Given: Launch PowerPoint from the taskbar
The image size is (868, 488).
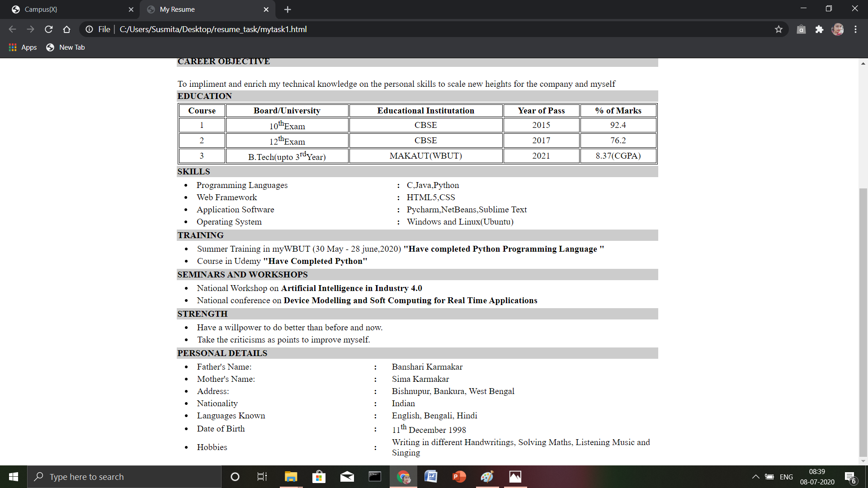Looking at the screenshot, I should [x=459, y=477].
